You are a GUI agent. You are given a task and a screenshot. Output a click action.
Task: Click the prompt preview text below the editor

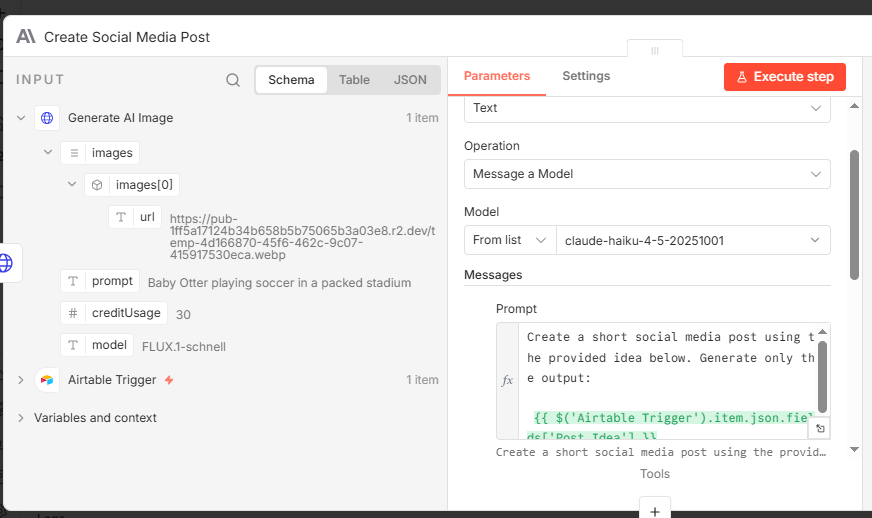(x=661, y=452)
